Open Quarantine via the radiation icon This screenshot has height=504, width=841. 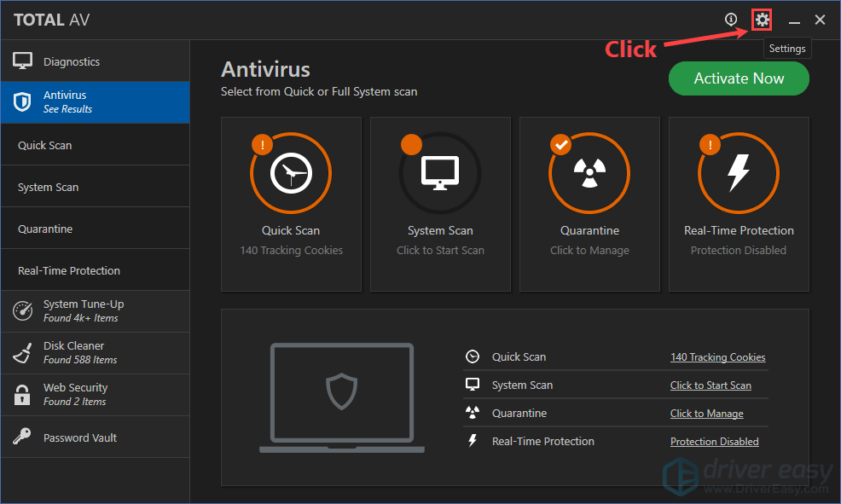pos(589,174)
